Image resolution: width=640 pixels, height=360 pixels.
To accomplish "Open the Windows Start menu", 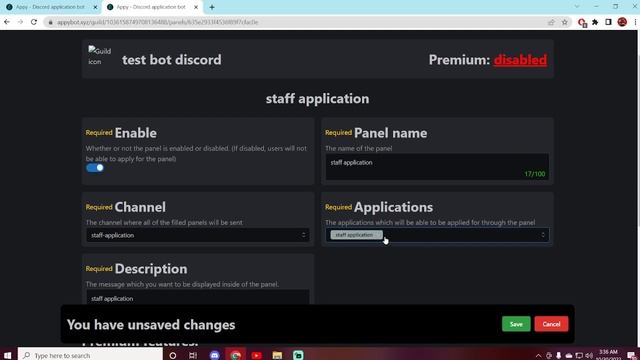I will pyautogui.click(x=7, y=355).
